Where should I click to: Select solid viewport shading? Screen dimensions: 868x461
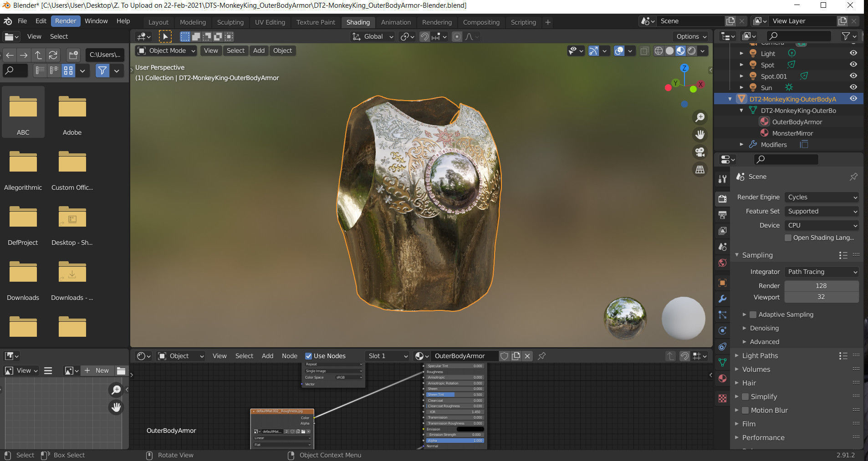[x=669, y=51]
